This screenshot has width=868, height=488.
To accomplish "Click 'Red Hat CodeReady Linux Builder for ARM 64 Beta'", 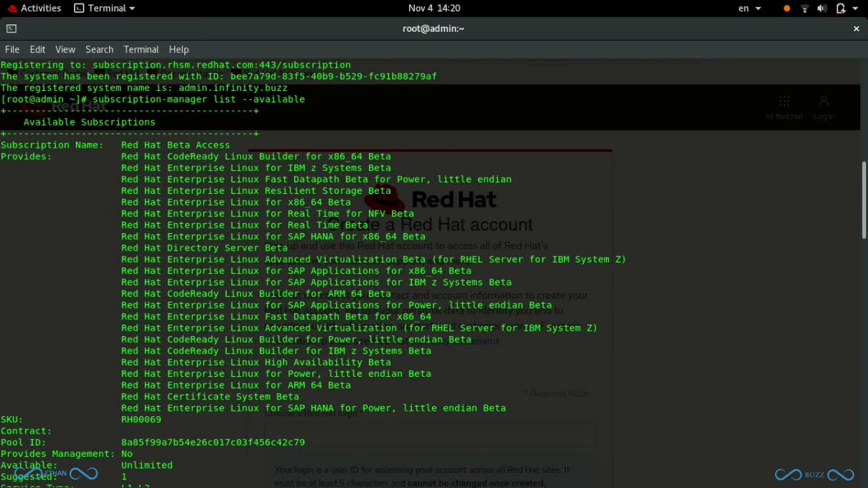I will point(256,293).
